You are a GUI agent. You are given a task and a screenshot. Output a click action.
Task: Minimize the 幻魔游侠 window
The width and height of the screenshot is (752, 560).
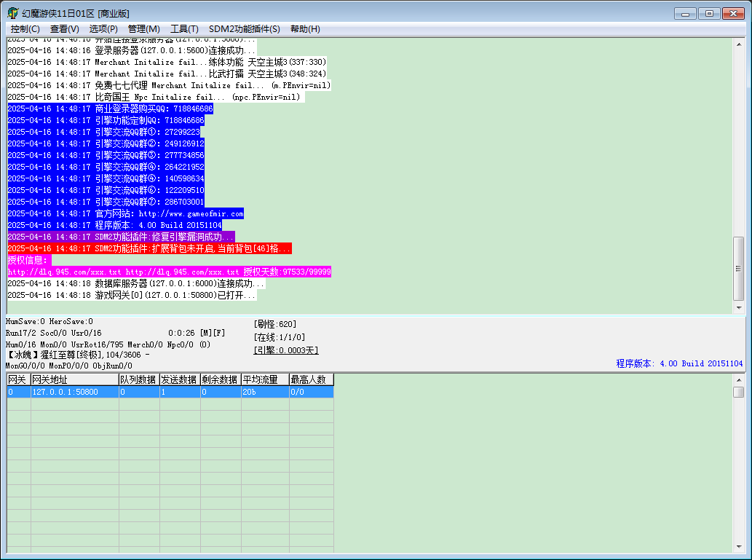685,13
